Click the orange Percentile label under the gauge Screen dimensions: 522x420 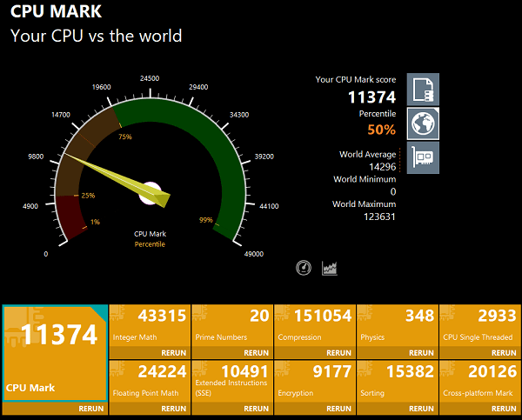click(150, 244)
